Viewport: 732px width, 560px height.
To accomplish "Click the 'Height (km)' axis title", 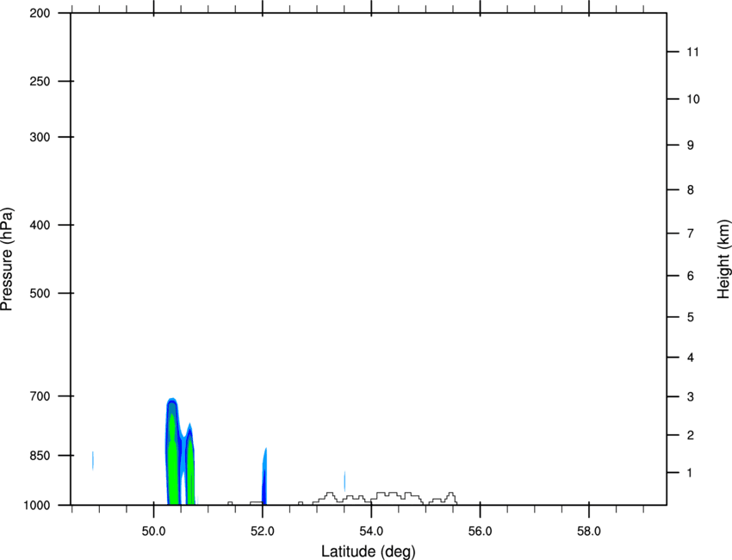I will click(x=723, y=259).
